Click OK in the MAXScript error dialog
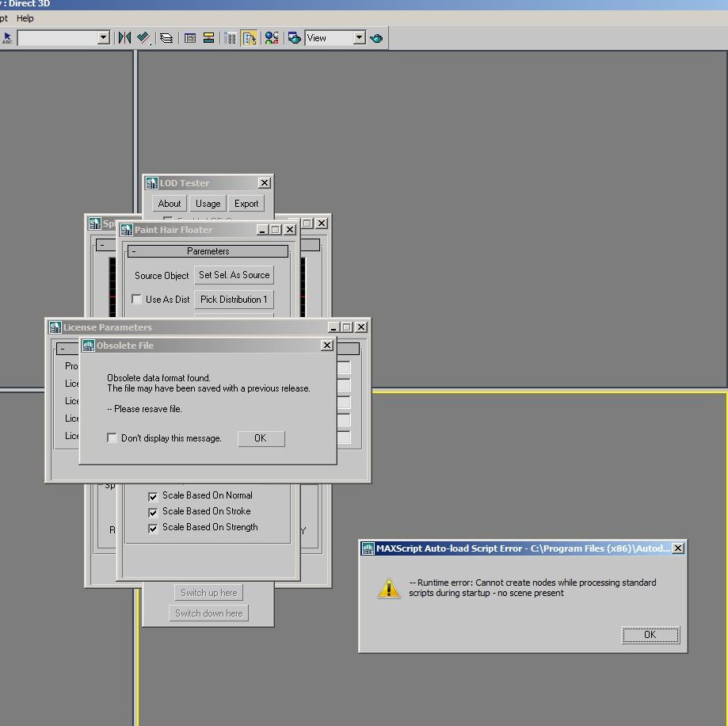This screenshot has height=726, width=728. (x=650, y=635)
